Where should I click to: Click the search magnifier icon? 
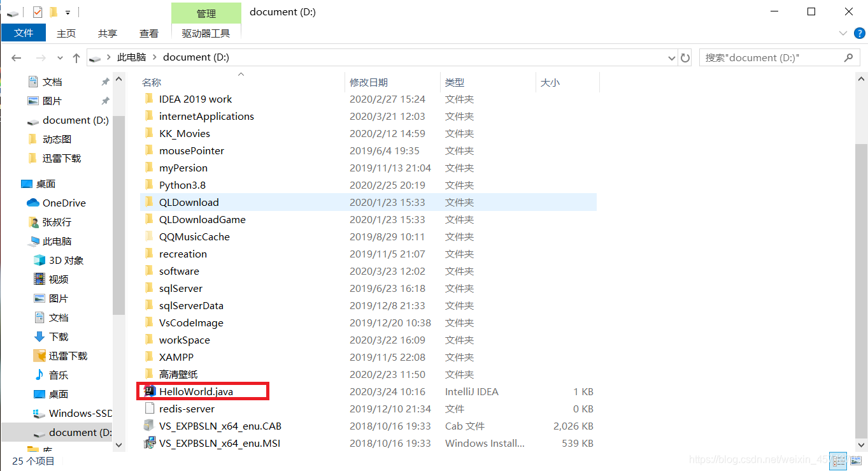tap(848, 57)
